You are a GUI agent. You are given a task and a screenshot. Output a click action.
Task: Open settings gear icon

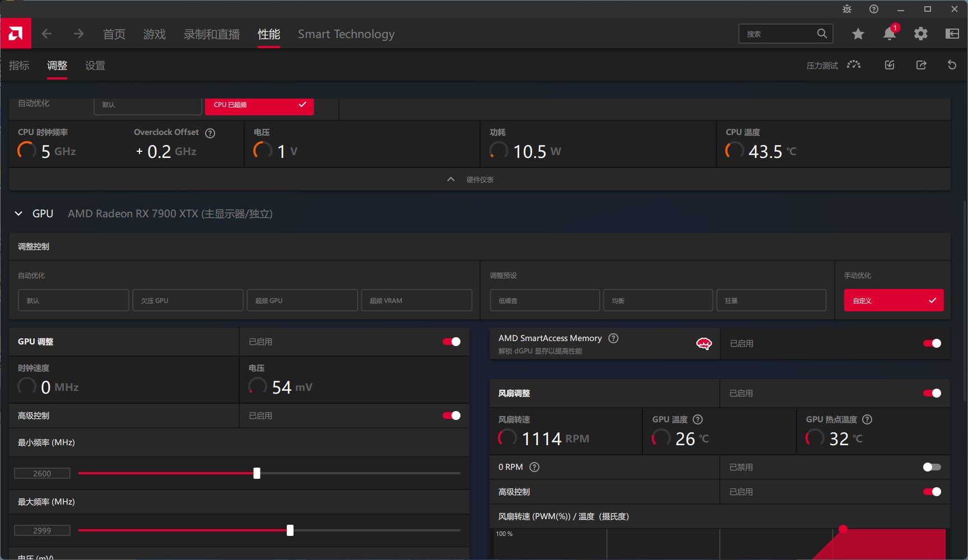pos(920,34)
